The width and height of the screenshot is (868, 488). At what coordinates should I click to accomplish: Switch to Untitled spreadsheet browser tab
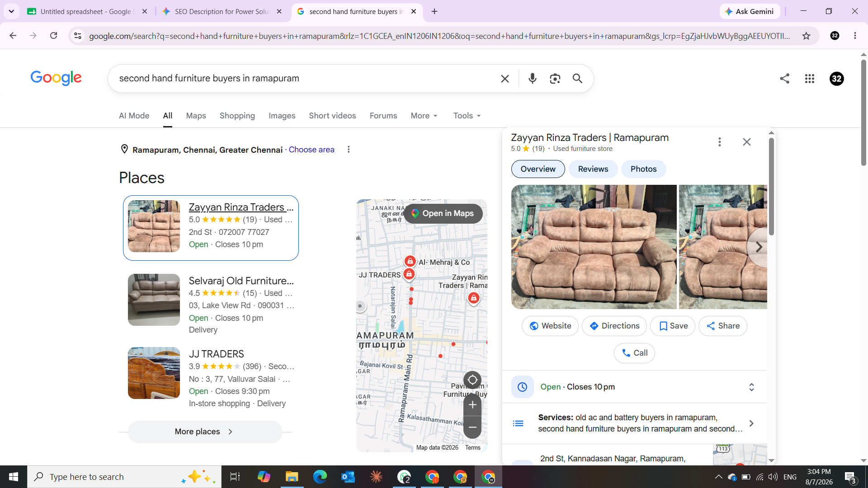88,11
